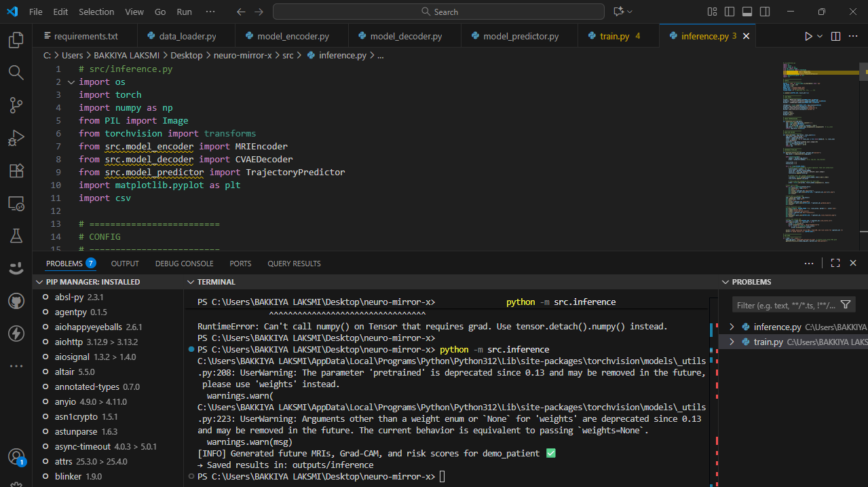This screenshot has height=487, width=868.
Task: Switch to the DEBUG CONSOLE panel tab
Action: [184, 264]
